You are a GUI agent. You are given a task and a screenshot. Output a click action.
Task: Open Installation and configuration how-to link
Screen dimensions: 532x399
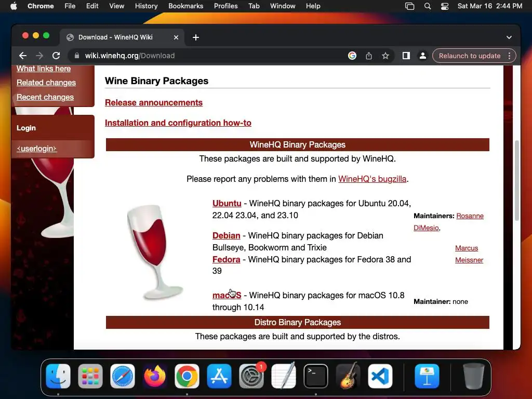(178, 123)
